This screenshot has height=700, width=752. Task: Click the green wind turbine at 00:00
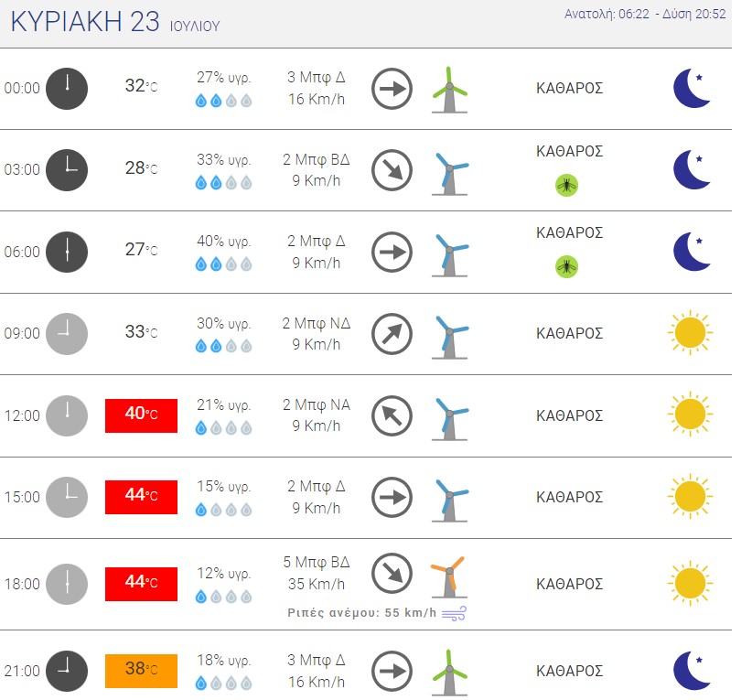click(x=449, y=90)
